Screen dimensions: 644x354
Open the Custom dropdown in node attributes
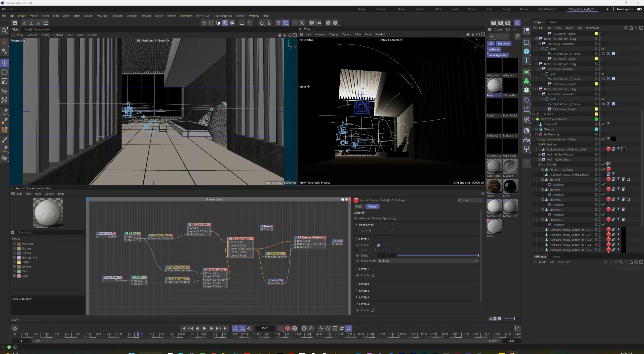pyautogui.click(x=470, y=200)
